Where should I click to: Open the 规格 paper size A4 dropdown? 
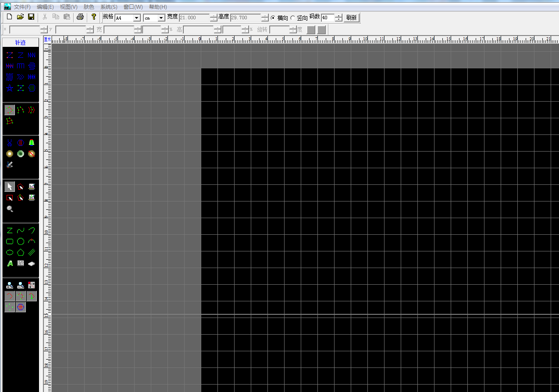point(137,18)
